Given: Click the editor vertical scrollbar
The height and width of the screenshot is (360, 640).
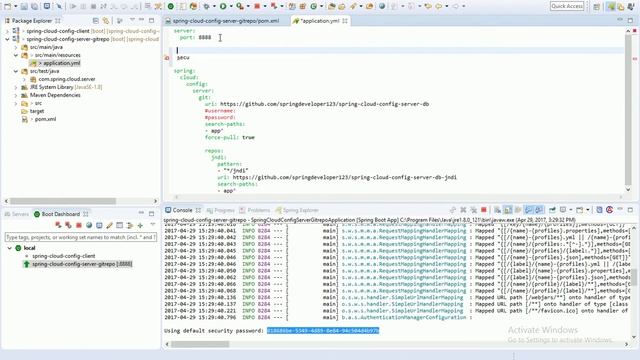Looking at the screenshot, I should pos(628,110).
